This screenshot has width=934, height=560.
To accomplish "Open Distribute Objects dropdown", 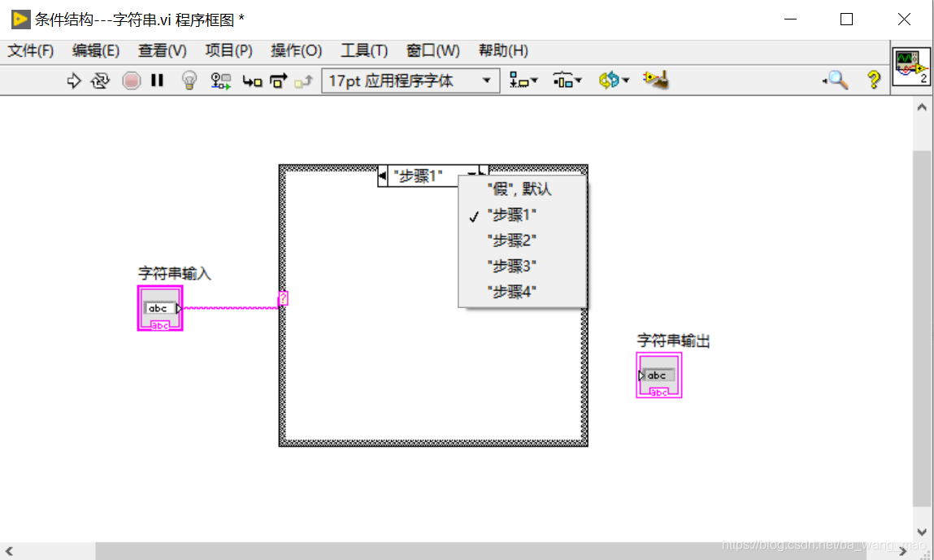I will (567, 80).
